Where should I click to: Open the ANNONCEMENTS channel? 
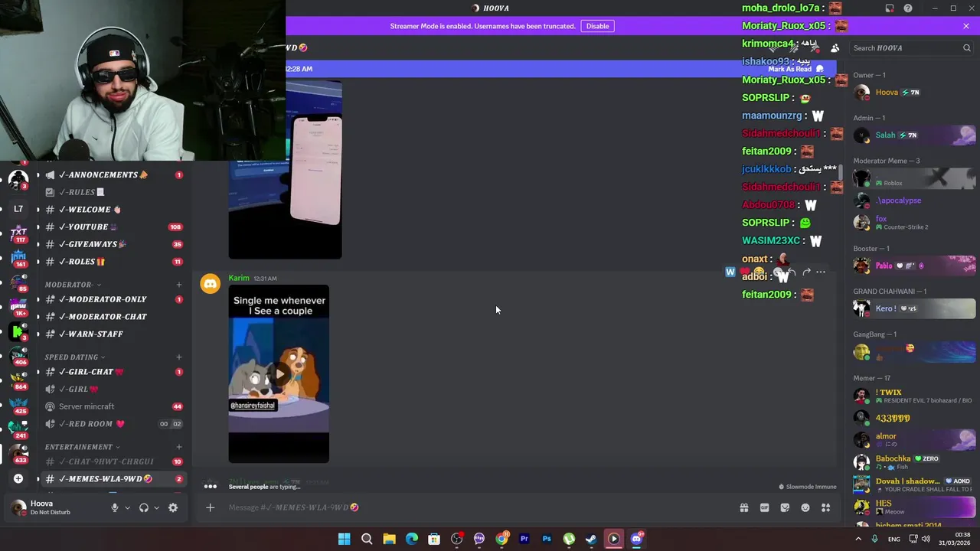point(115,174)
